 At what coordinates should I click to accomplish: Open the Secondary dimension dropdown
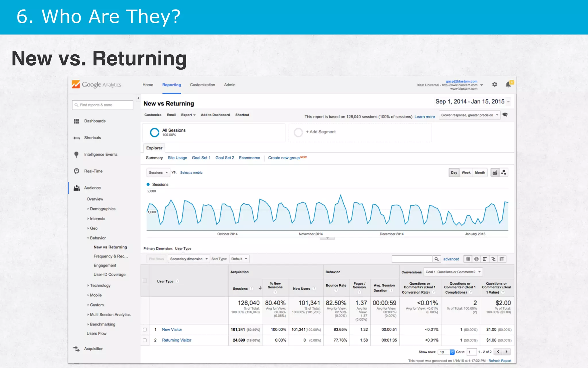(189, 259)
